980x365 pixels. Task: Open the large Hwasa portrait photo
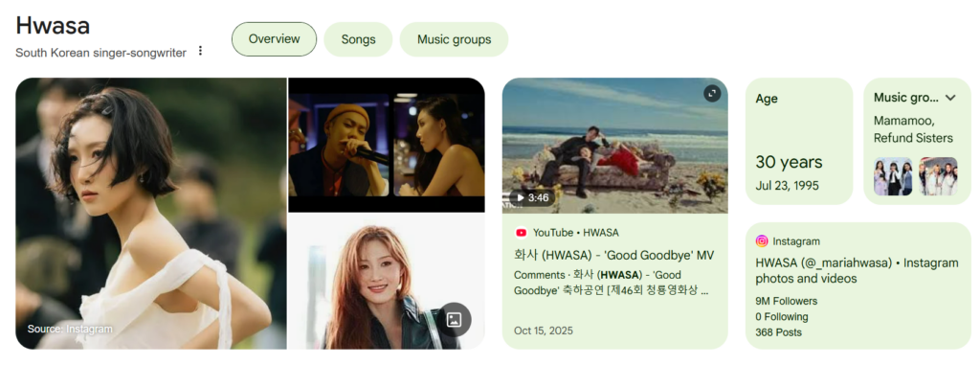tap(150, 213)
